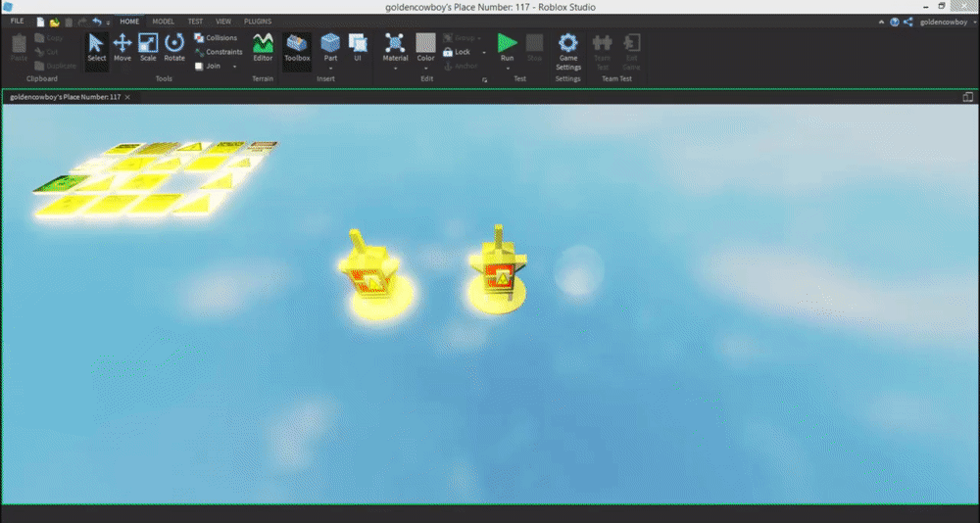The width and height of the screenshot is (980, 523).
Task: Select the goldencowboy's Place Number: 117 tab
Action: pos(65,98)
